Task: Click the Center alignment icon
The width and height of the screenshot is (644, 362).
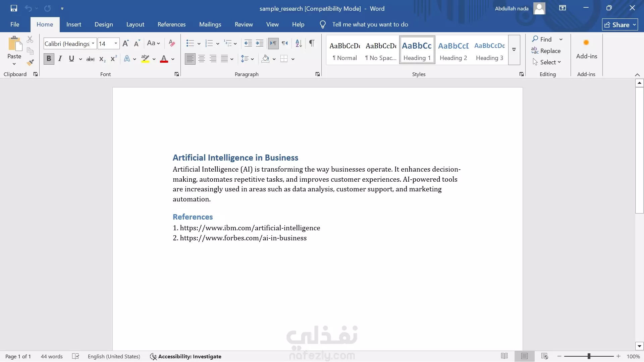Action: pos(202,59)
